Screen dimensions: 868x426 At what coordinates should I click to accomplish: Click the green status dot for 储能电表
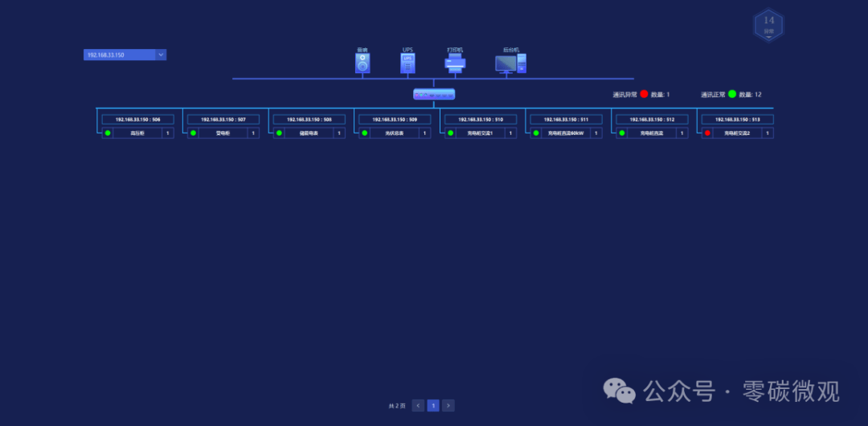click(x=279, y=133)
